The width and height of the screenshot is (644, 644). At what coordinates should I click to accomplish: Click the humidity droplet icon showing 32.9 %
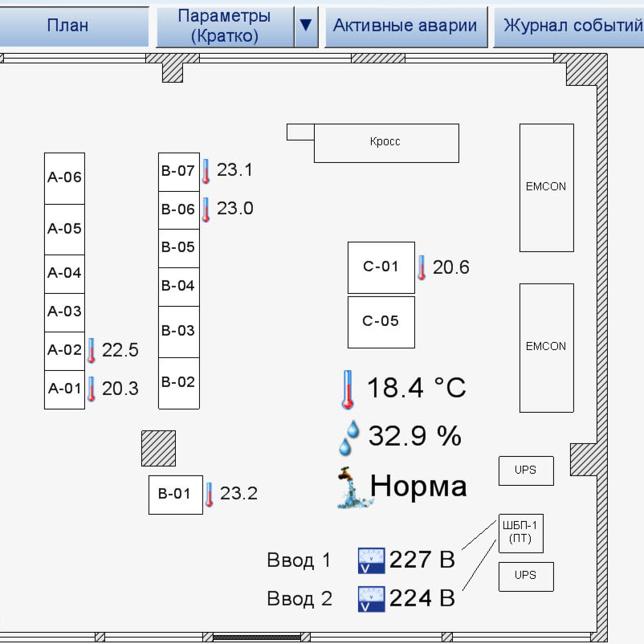coord(347,436)
